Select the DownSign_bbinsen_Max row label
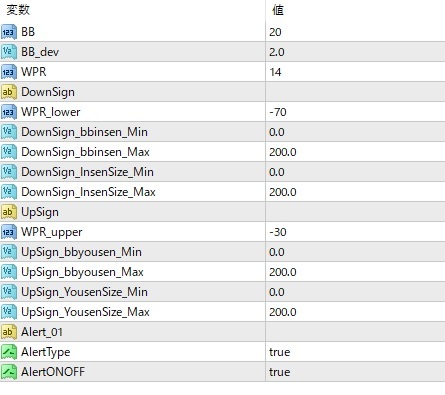This screenshot has height=395, width=445. (x=85, y=152)
